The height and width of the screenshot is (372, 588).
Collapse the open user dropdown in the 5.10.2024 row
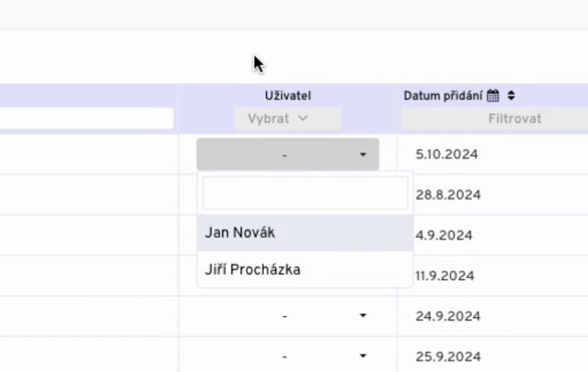pyautogui.click(x=287, y=154)
